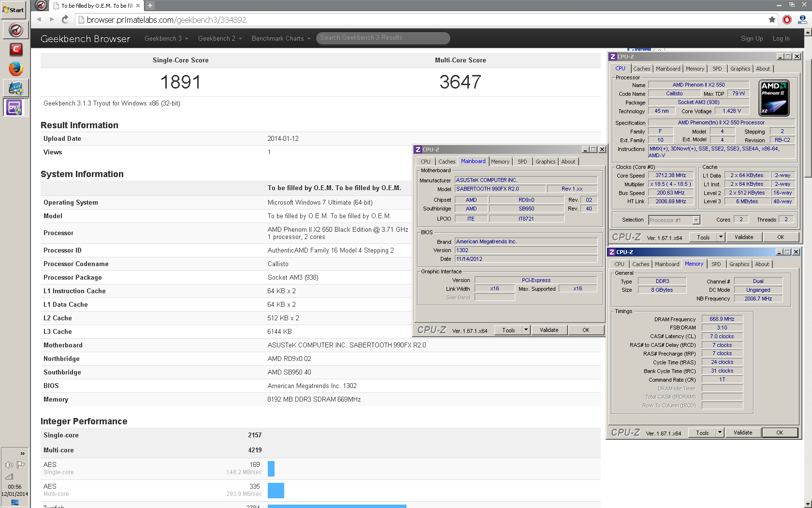
Task: Close the Memory CPU-Z window
Action: coord(796,252)
